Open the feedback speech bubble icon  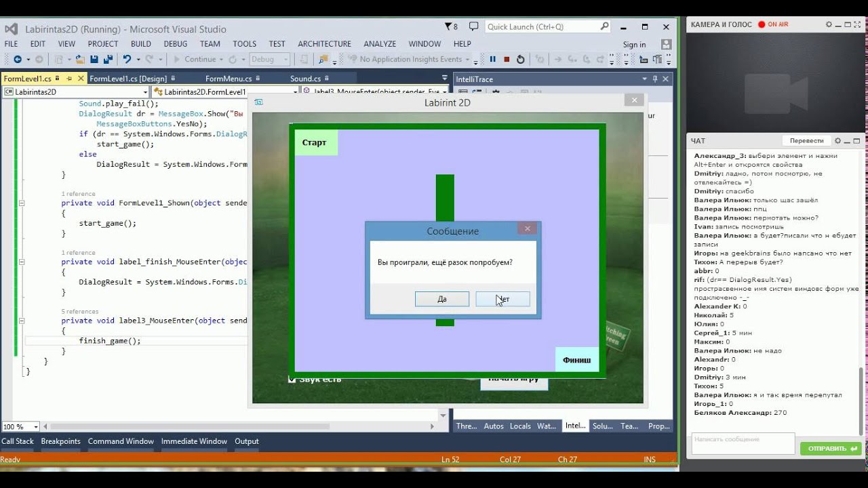click(x=473, y=26)
